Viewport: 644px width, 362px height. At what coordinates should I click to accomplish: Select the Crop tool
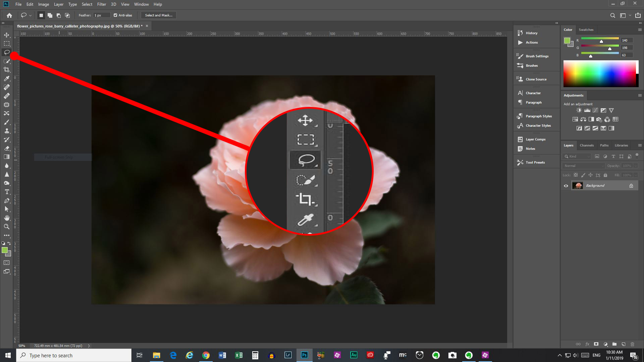(x=7, y=70)
